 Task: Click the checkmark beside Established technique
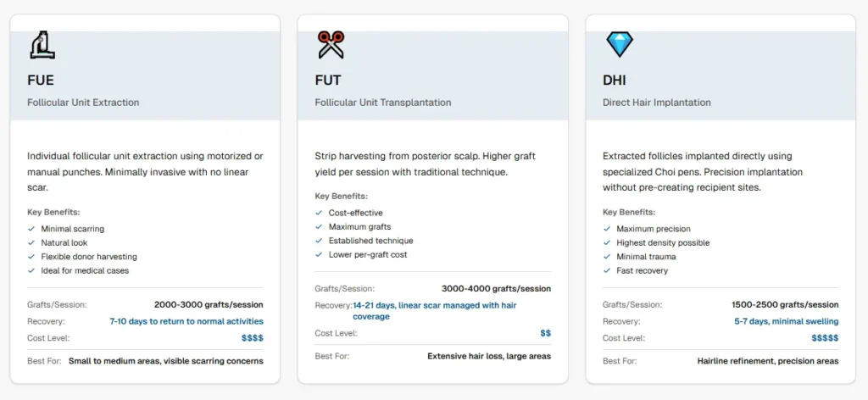point(319,241)
